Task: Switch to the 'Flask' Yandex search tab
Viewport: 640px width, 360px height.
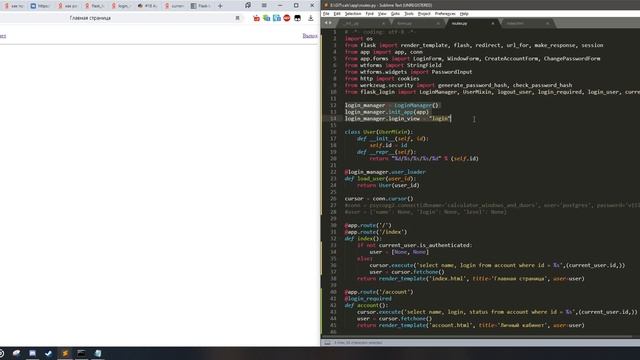Action: pos(94,6)
